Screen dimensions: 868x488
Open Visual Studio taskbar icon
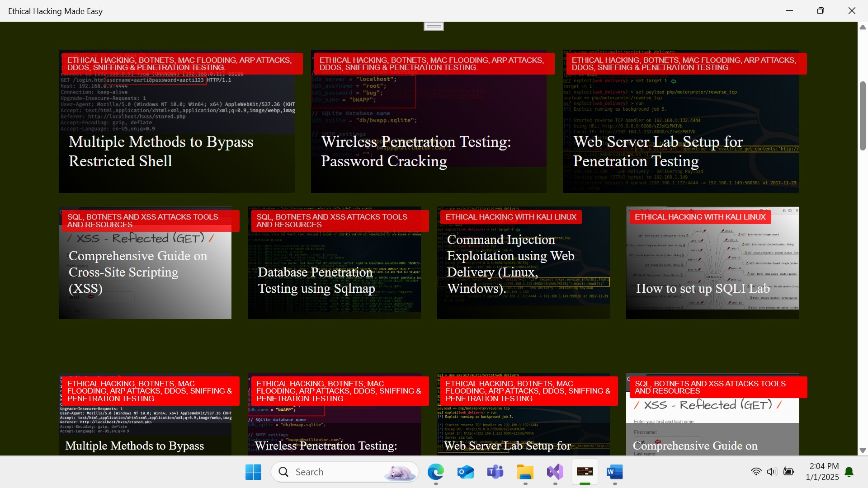(x=555, y=472)
